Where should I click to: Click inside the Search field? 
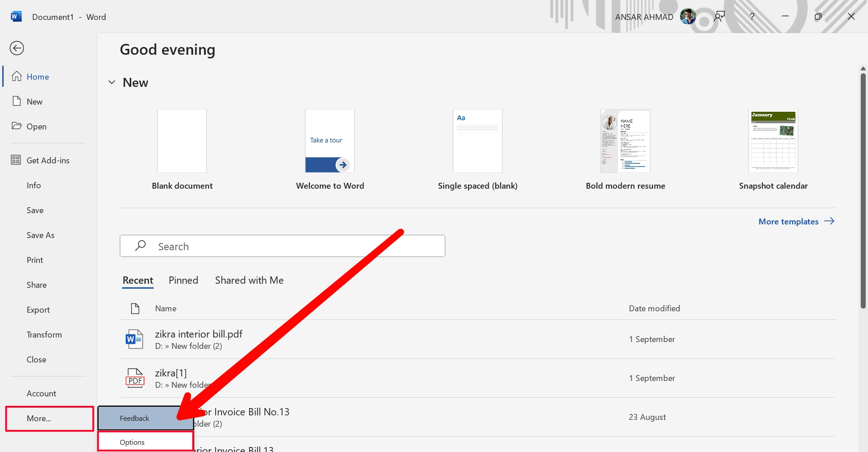pos(283,246)
